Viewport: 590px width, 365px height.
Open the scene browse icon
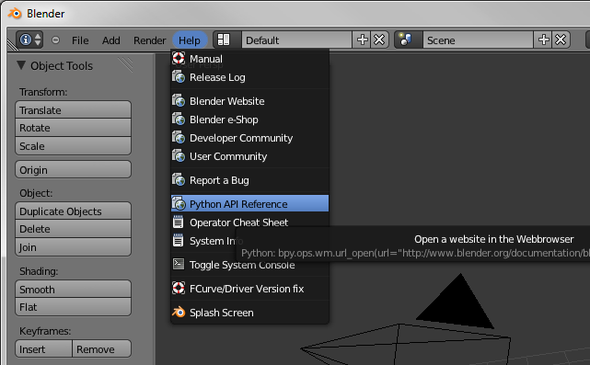coord(405,40)
